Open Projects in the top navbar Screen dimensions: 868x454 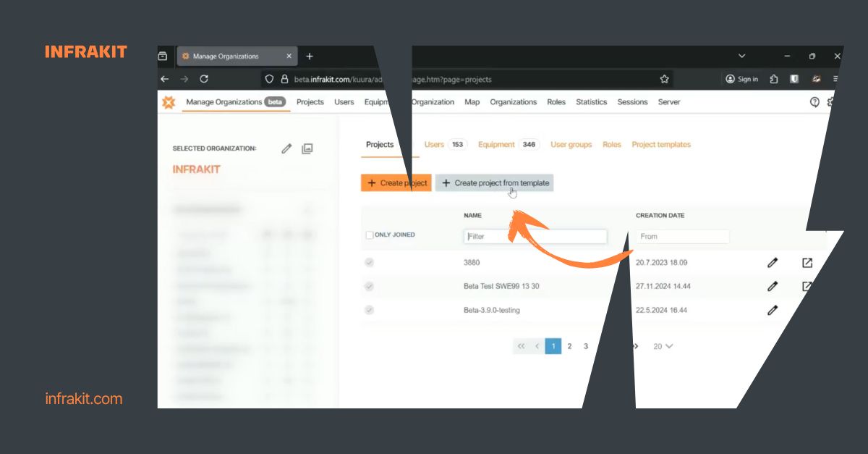(310, 102)
